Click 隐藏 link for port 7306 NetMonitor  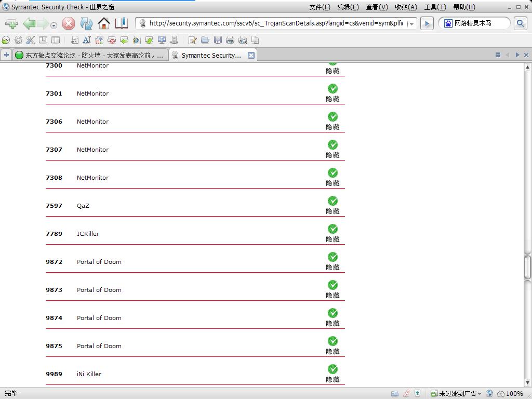click(x=332, y=127)
